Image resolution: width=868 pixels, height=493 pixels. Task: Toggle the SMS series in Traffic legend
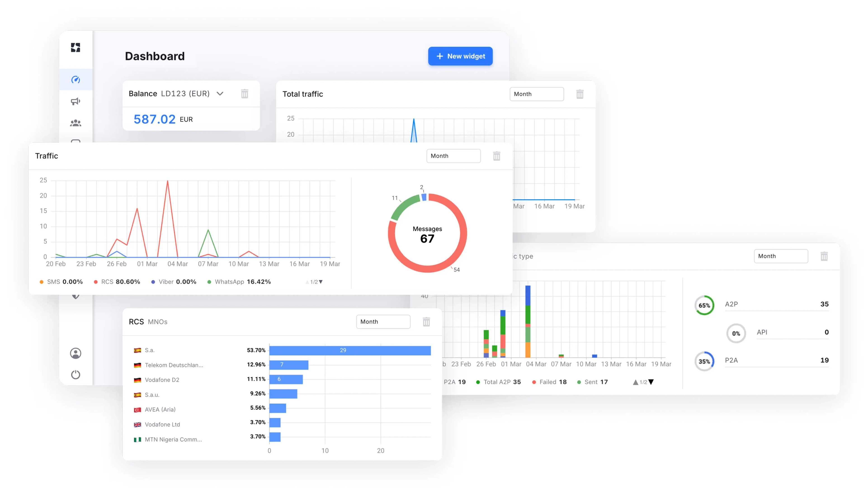pyautogui.click(x=53, y=282)
